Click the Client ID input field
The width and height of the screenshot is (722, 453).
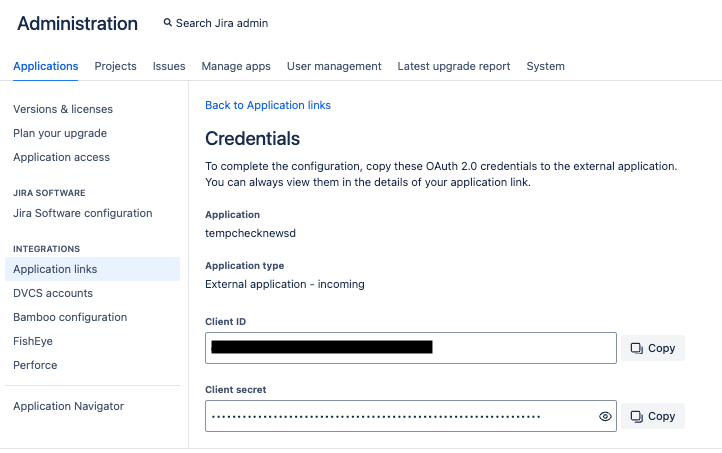[x=410, y=348]
